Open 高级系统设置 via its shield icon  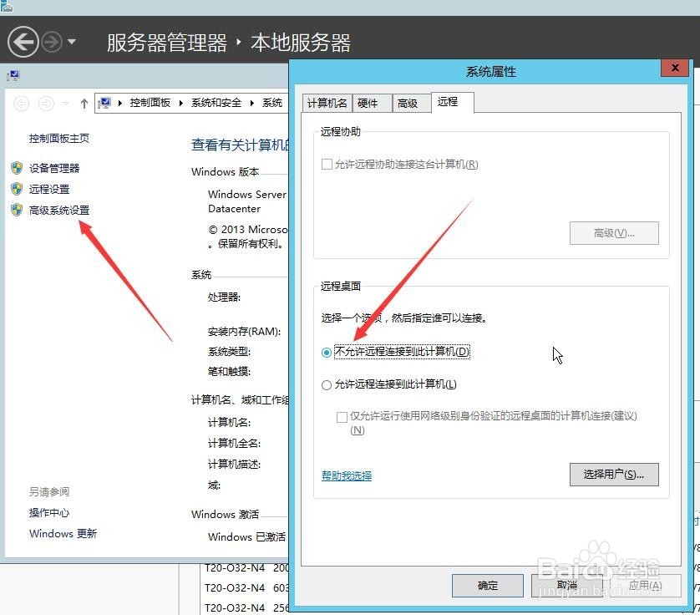pyautogui.click(x=18, y=210)
